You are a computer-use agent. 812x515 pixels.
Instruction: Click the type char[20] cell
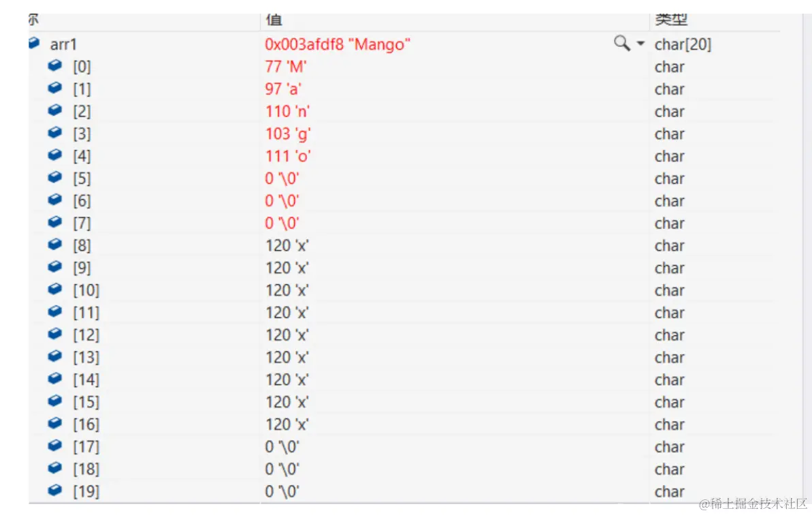(683, 44)
